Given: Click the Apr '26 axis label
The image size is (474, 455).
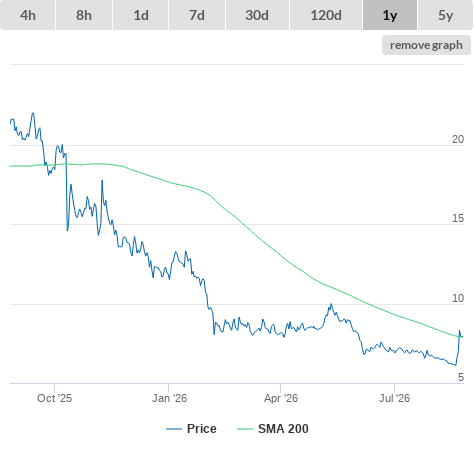Looking at the screenshot, I should [x=281, y=398].
